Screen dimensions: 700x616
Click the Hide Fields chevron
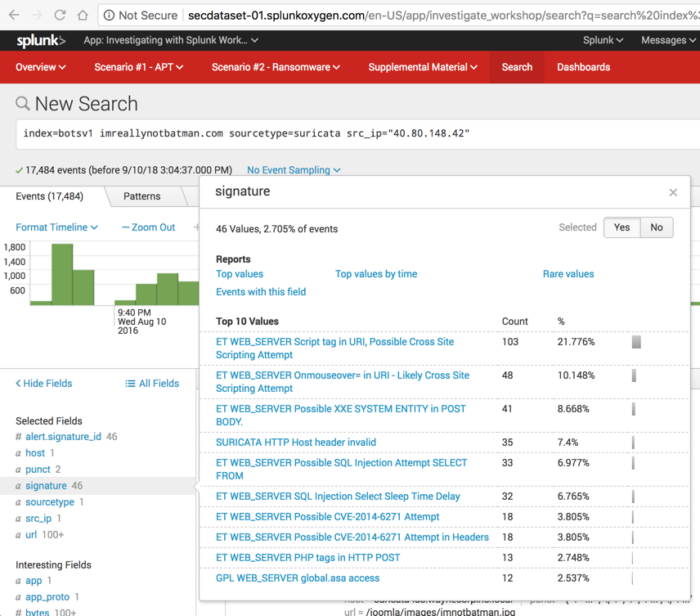[18, 384]
